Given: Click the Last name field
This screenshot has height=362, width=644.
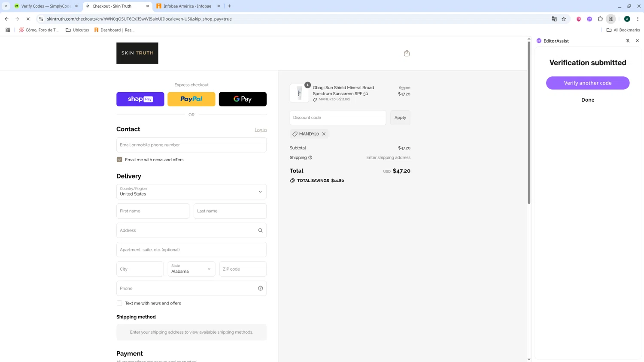Looking at the screenshot, I should point(230,211).
